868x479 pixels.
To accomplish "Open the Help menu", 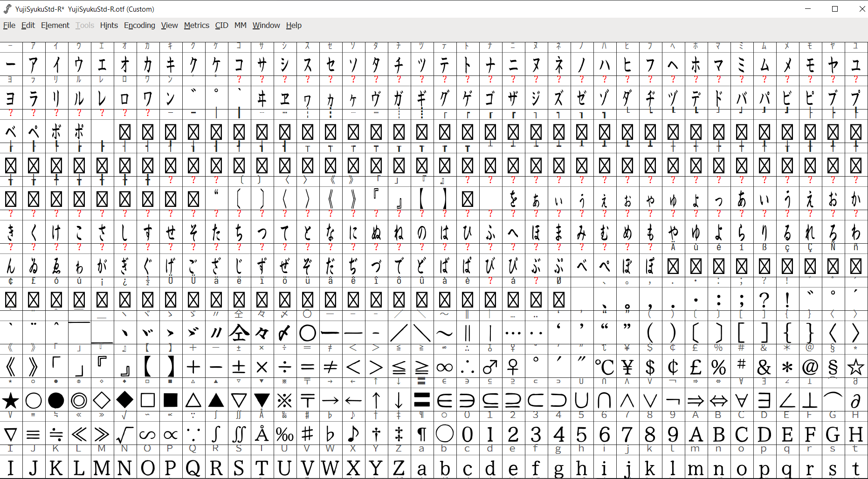I will 294,26.
